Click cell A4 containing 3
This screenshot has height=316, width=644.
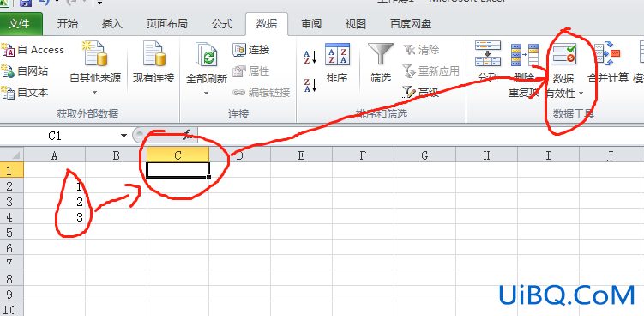55,217
